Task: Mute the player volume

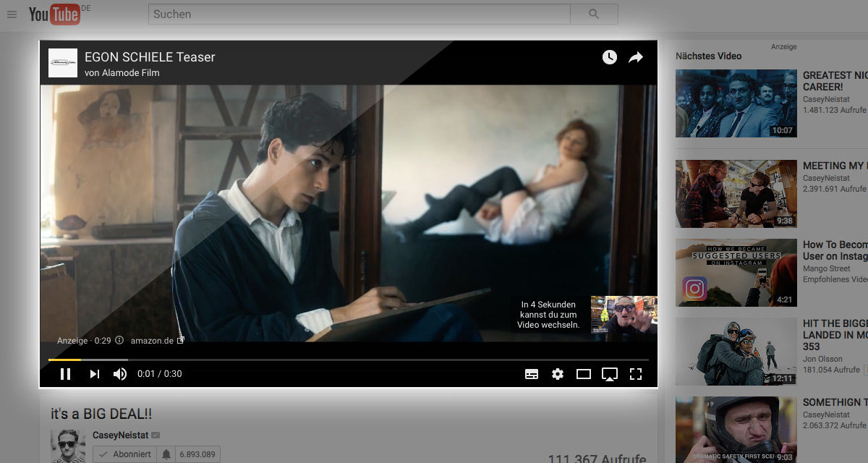Action: [120, 374]
